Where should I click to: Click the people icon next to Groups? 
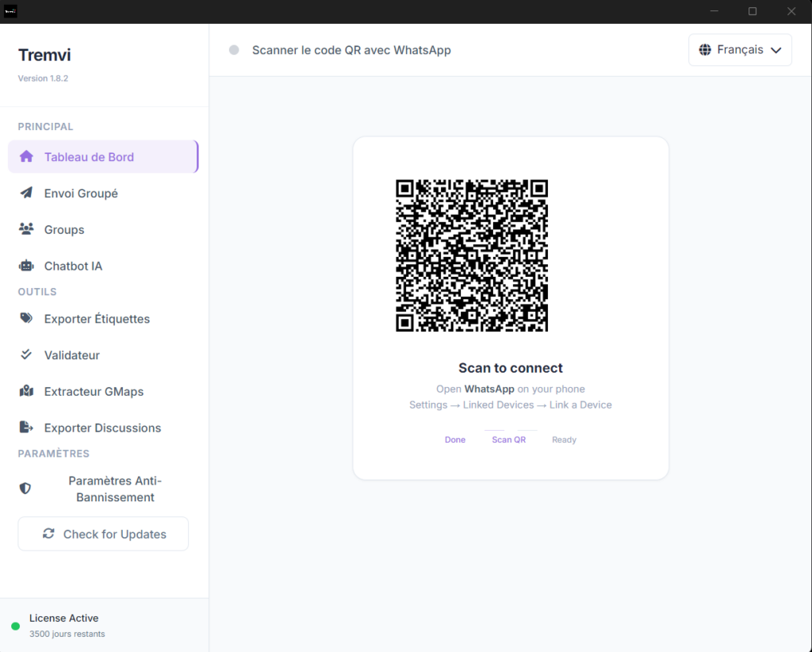[x=26, y=229]
